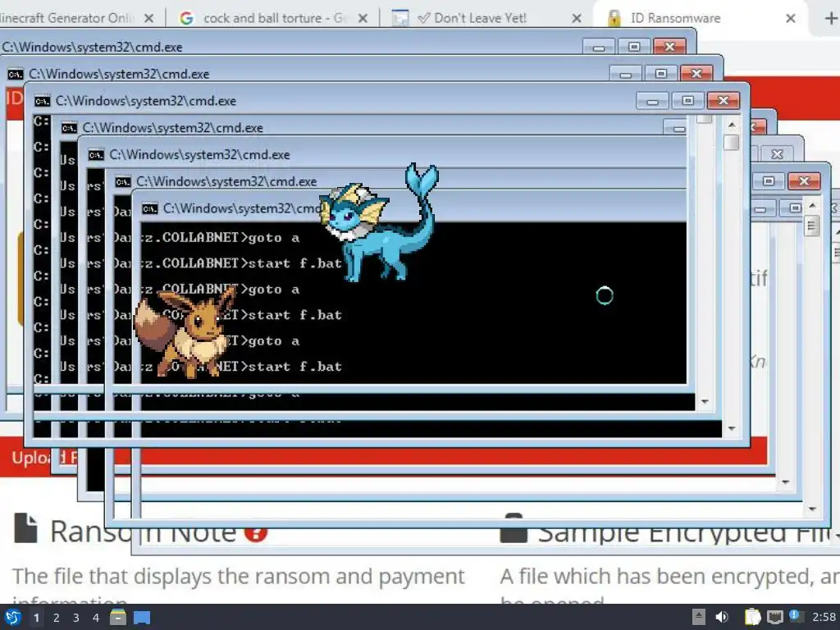Viewport: 840px width, 630px height.
Task: Switch to the Minecraft Generator Online tab
Action: click(78, 18)
